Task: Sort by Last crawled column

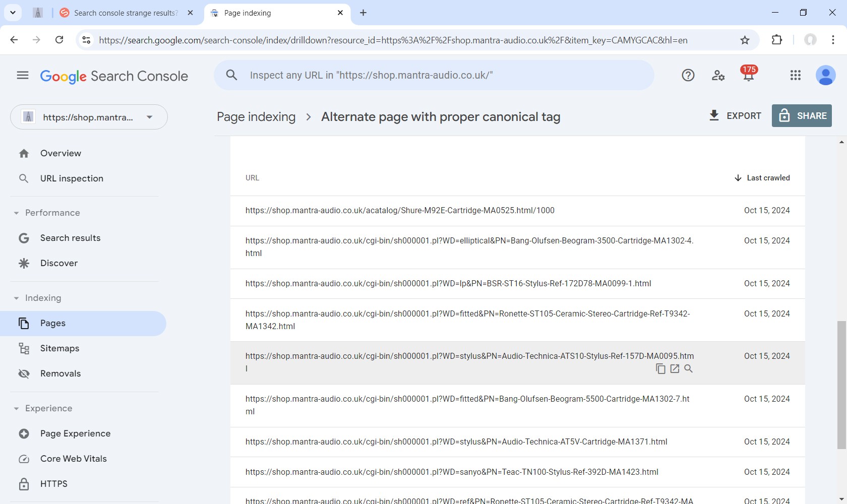Action: tap(762, 178)
